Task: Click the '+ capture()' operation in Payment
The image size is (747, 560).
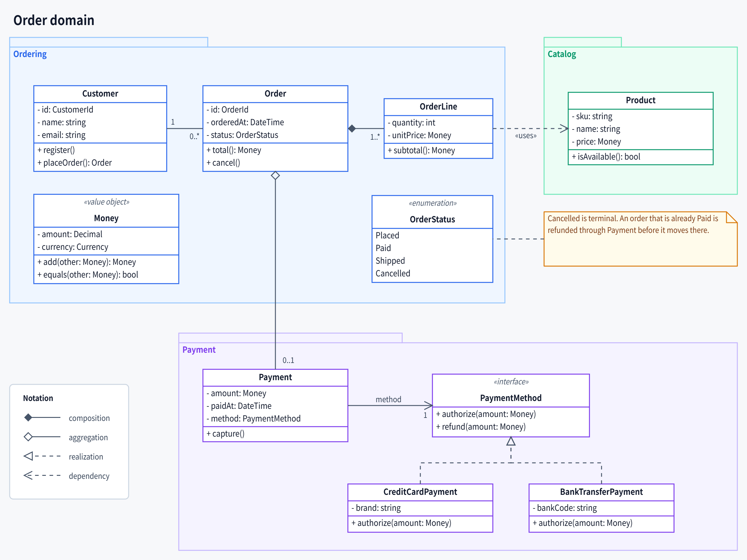Action: click(x=226, y=434)
